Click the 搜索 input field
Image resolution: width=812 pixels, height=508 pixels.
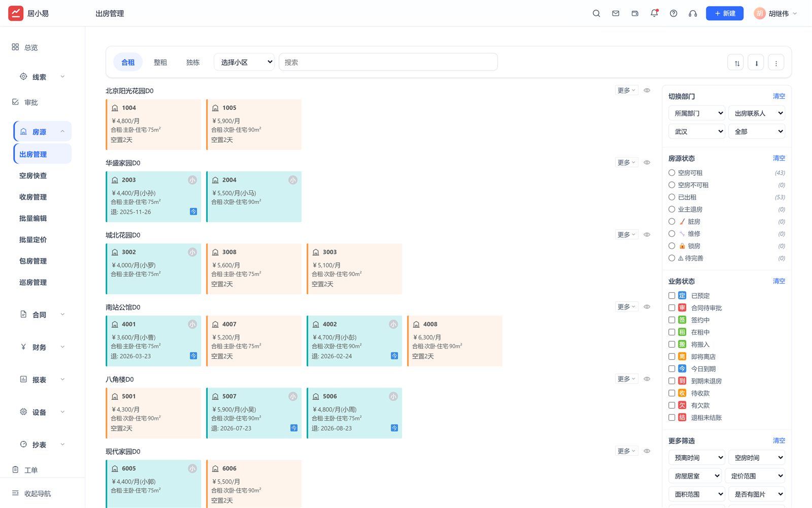click(x=388, y=62)
